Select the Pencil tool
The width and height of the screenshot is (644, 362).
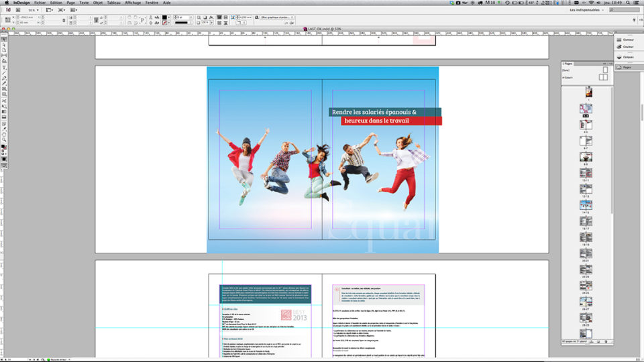(4, 83)
